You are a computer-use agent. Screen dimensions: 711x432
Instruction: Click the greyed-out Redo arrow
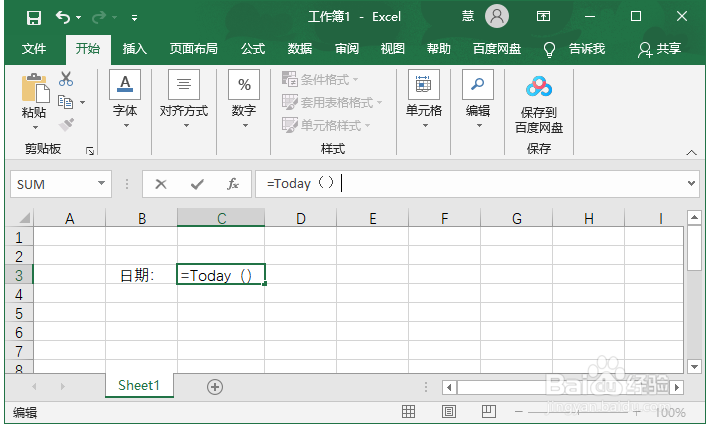98,17
